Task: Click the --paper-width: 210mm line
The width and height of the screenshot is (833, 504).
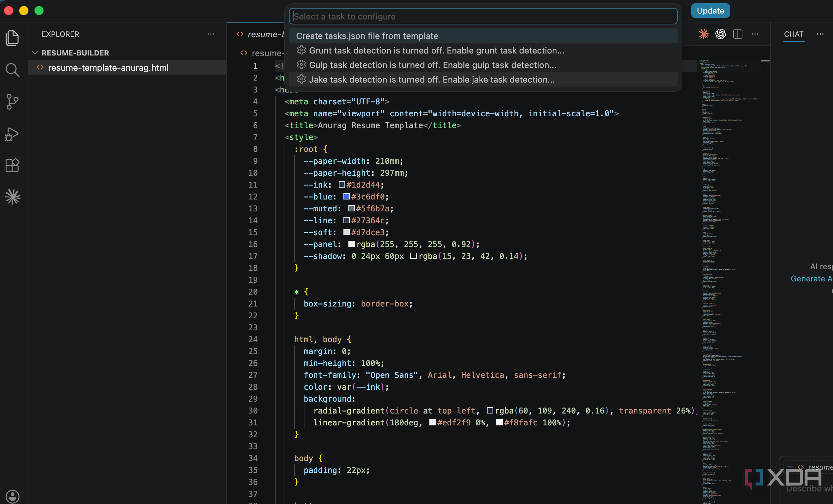Action: 353,161
